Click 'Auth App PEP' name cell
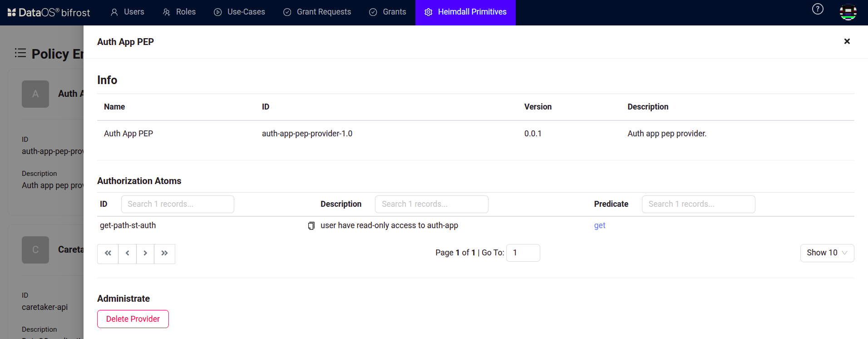The image size is (868, 339). click(x=128, y=134)
